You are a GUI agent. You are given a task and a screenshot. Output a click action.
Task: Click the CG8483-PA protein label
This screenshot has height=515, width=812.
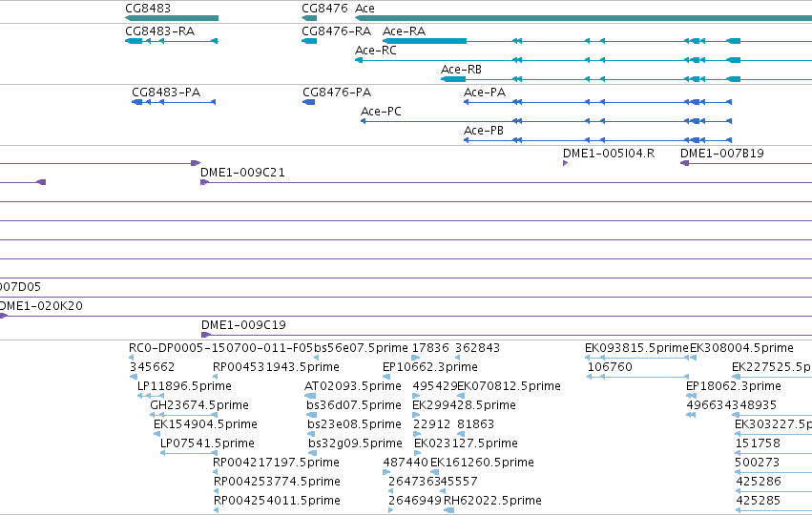tap(166, 93)
